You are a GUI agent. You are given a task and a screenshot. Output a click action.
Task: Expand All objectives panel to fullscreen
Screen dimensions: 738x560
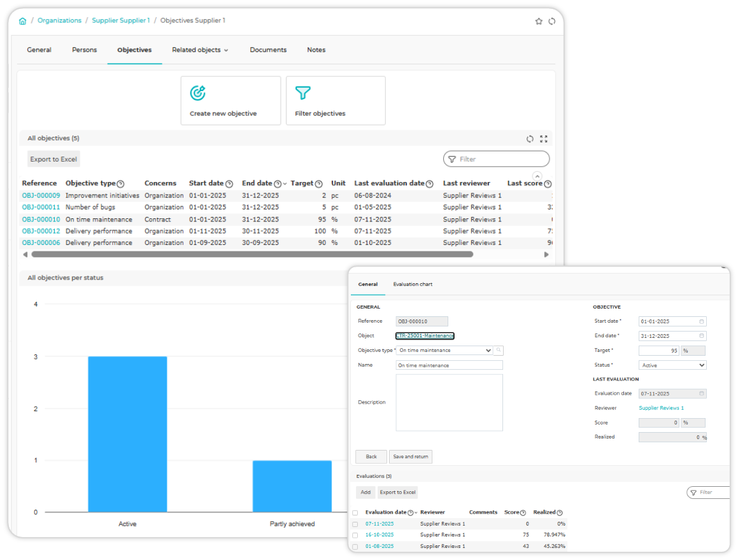(x=544, y=139)
